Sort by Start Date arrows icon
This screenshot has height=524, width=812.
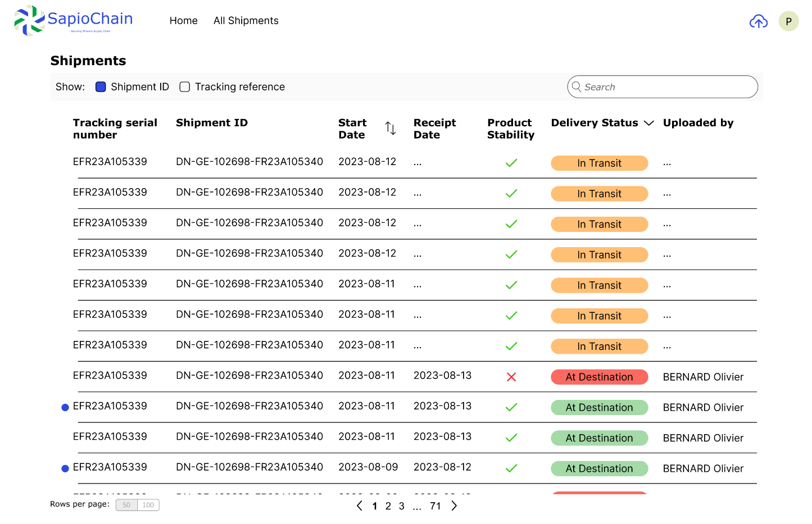(391, 129)
